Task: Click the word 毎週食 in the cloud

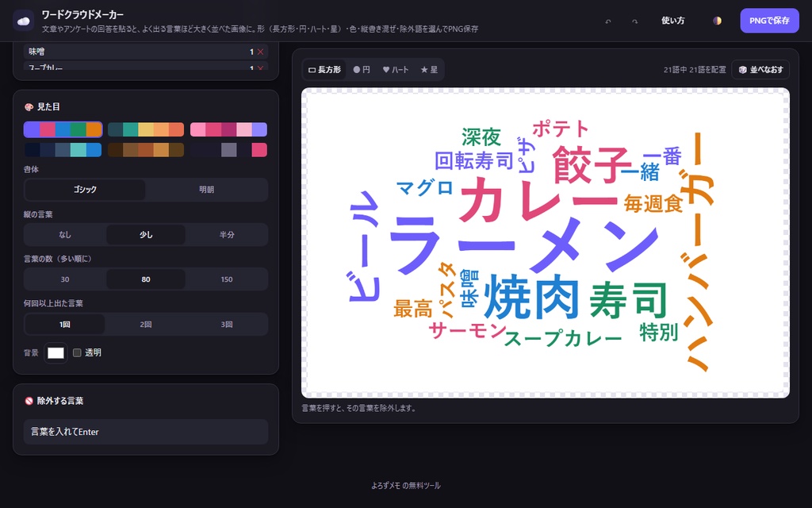Action: (653, 204)
